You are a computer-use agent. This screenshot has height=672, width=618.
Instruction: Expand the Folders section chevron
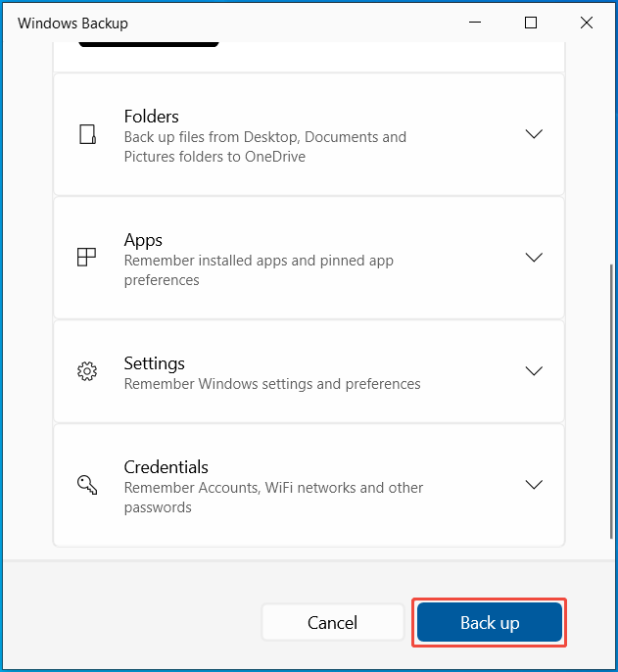coord(534,134)
